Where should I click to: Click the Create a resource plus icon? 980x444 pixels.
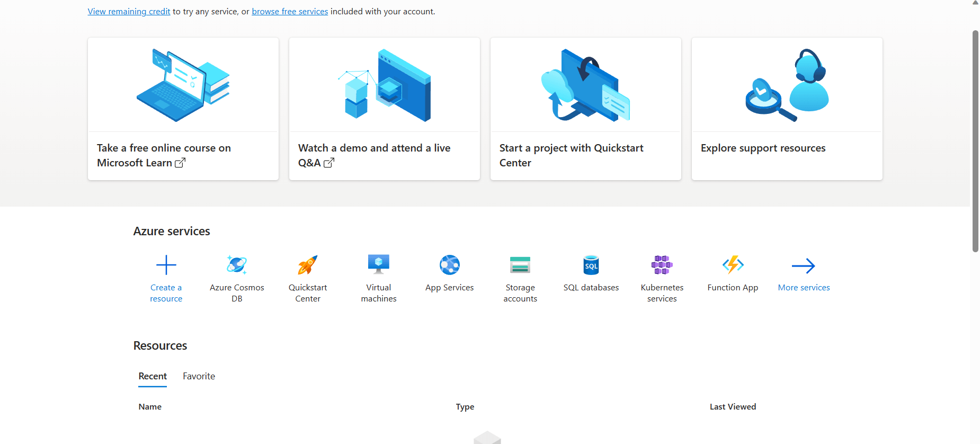point(166,265)
